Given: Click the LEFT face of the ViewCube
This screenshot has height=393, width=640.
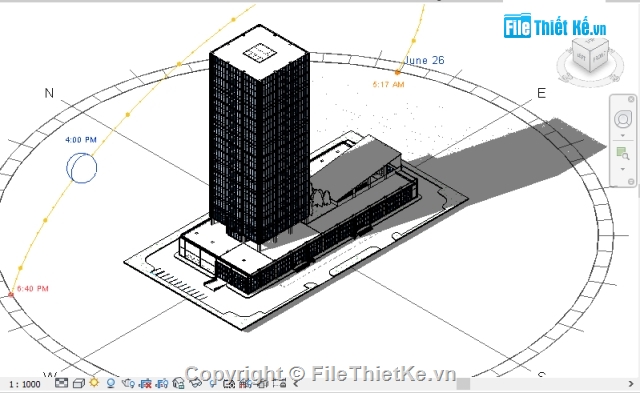Looking at the screenshot, I should (581, 57).
